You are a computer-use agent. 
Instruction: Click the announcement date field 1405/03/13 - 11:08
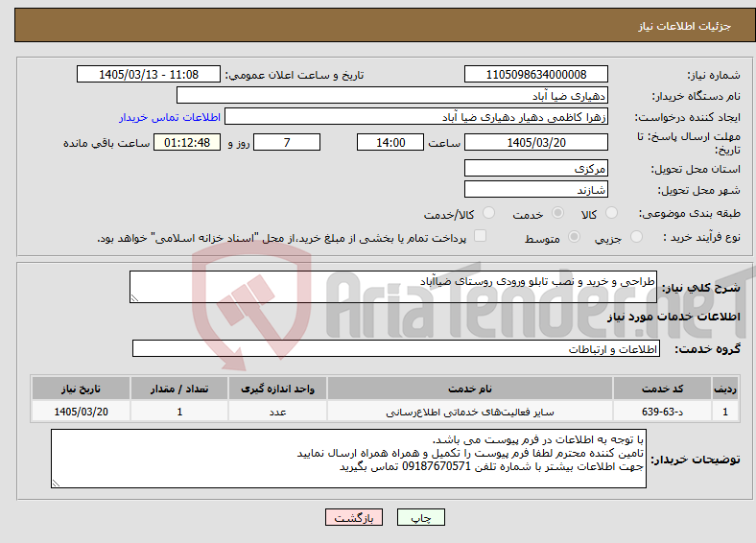point(149,74)
